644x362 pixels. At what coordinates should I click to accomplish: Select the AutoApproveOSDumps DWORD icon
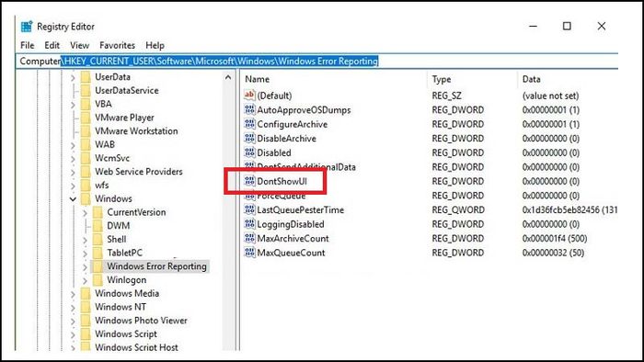point(249,109)
